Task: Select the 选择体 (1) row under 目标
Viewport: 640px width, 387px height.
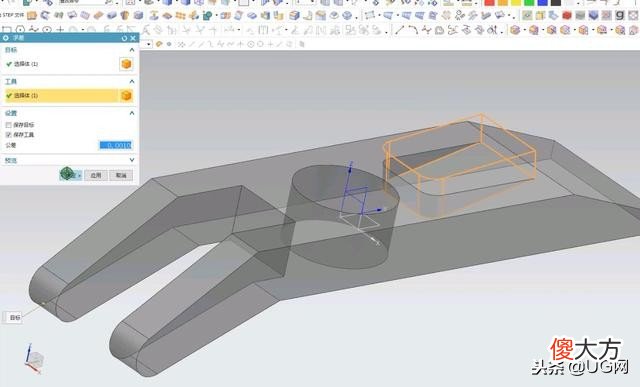Action: [61, 64]
